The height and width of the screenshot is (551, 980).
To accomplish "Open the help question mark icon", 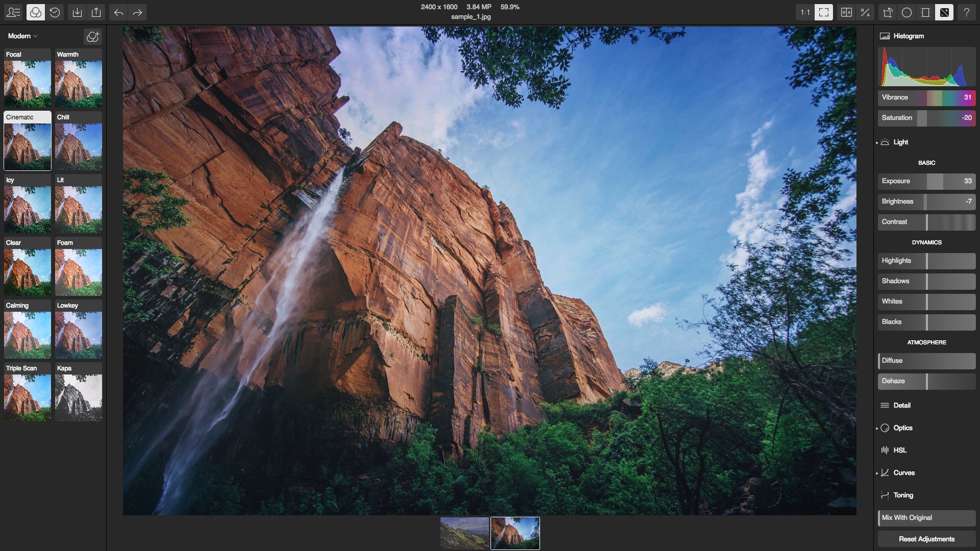I will 966,12.
